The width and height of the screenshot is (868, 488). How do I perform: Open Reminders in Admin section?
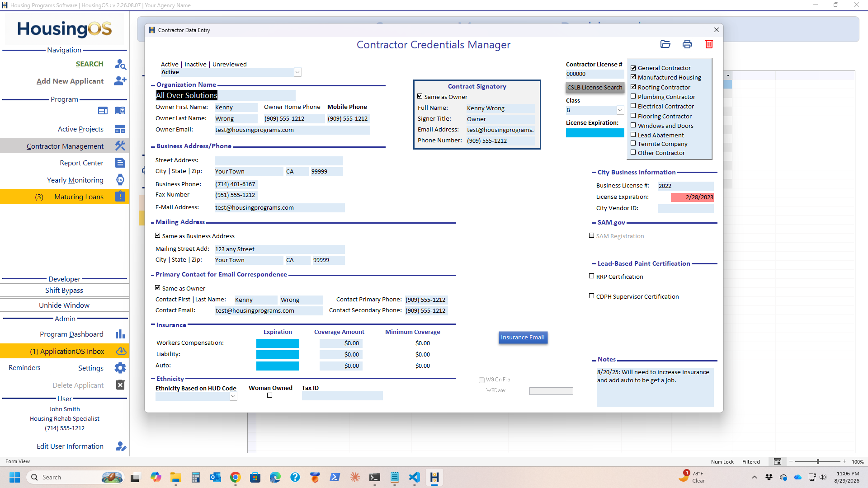(x=24, y=368)
